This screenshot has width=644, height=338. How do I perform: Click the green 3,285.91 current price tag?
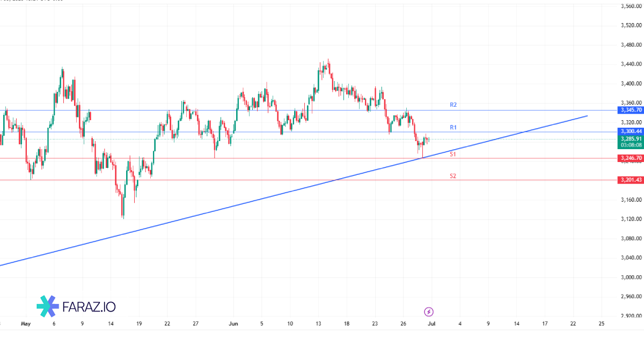[x=631, y=138]
